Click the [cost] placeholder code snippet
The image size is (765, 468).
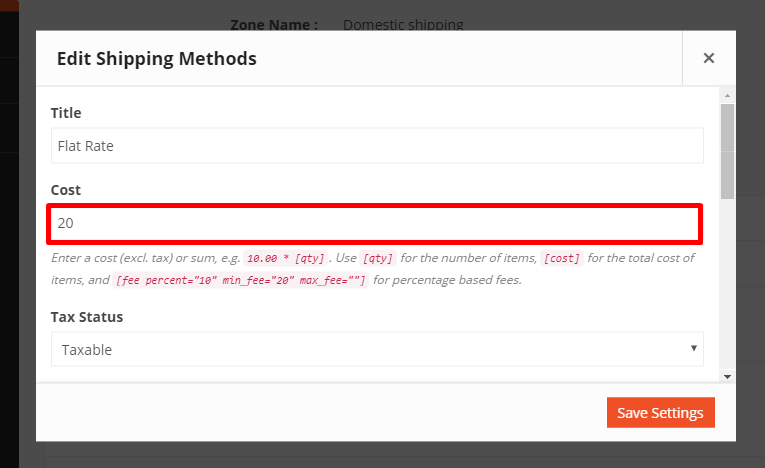pyautogui.click(x=562, y=258)
